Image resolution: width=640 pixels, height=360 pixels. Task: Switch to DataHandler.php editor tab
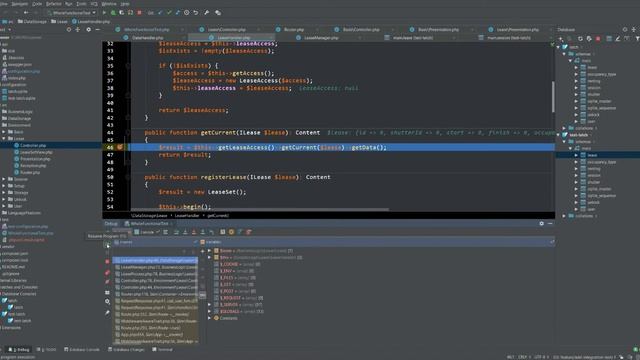point(147,38)
